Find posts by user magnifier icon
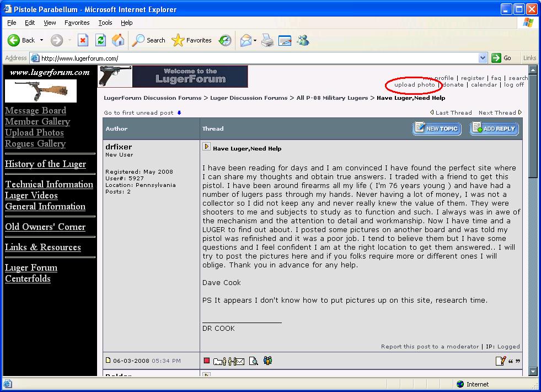 [254, 361]
